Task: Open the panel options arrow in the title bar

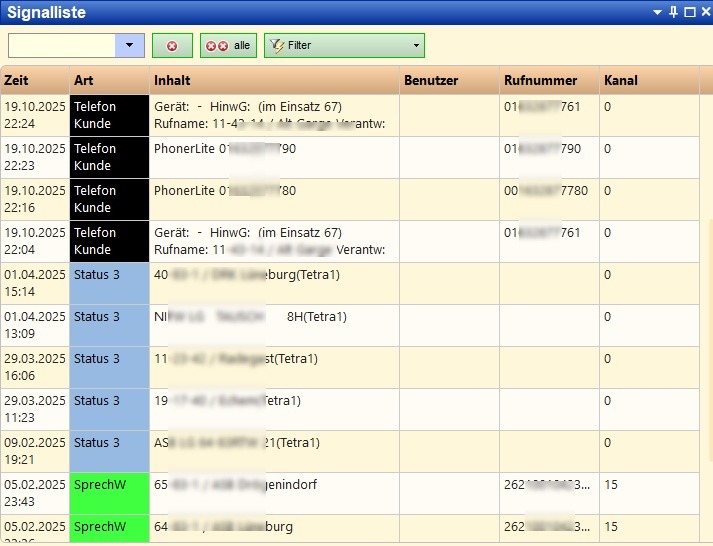Action: [x=657, y=12]
